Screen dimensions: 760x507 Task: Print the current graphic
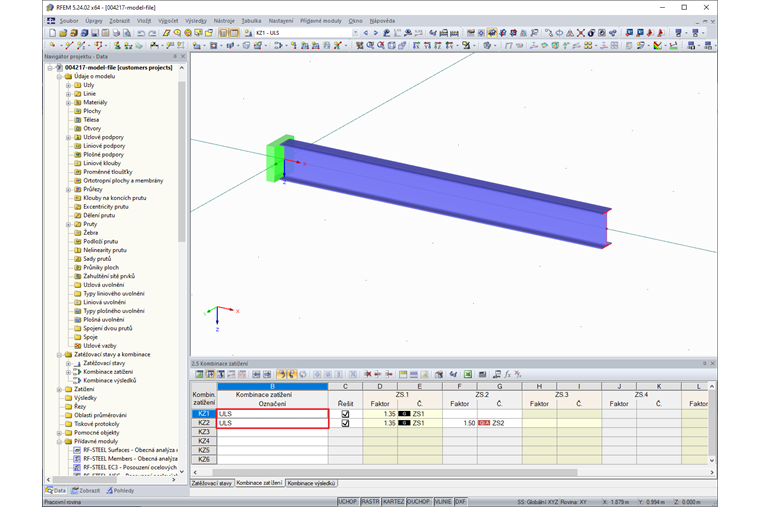click(x=116, y=33)
